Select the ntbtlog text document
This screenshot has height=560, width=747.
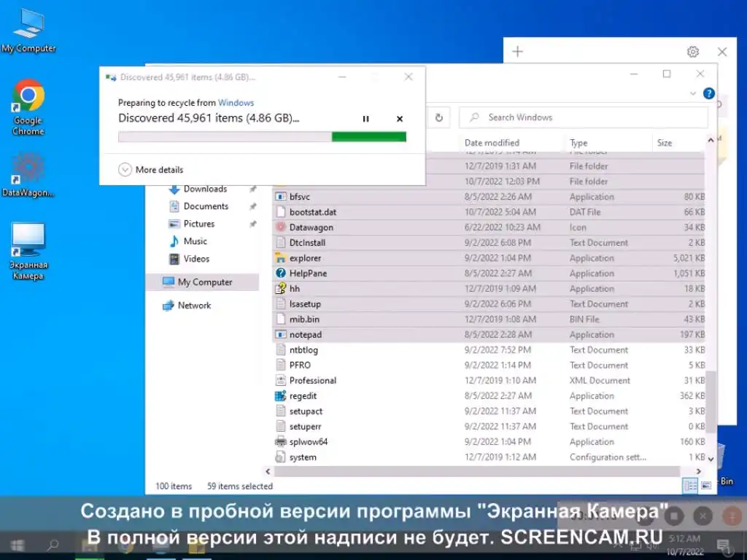point(489,350)
